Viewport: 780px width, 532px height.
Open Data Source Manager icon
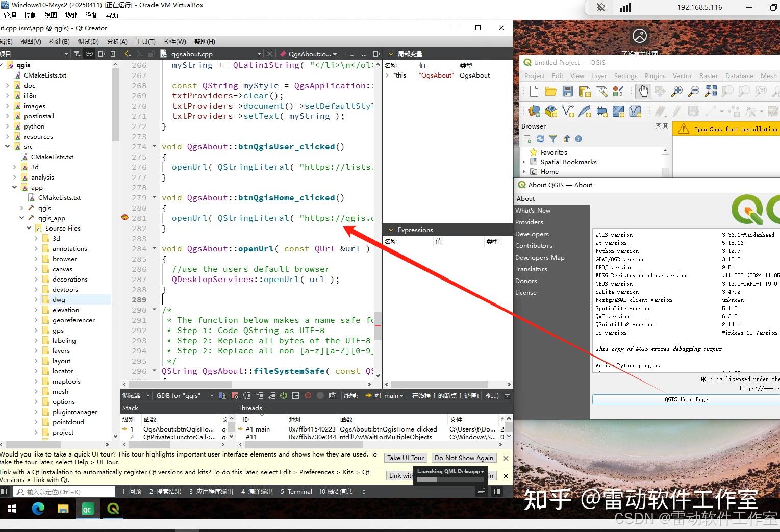(535, 111)
